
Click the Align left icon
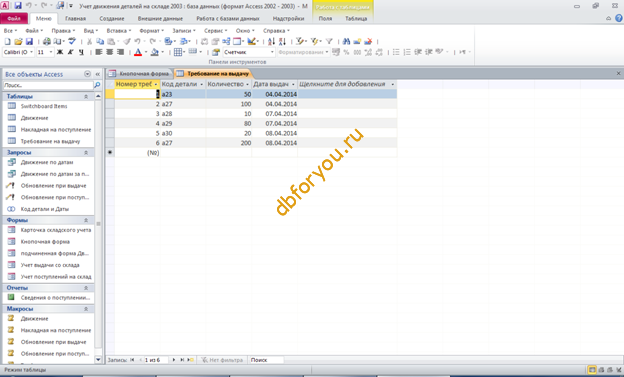99,52
